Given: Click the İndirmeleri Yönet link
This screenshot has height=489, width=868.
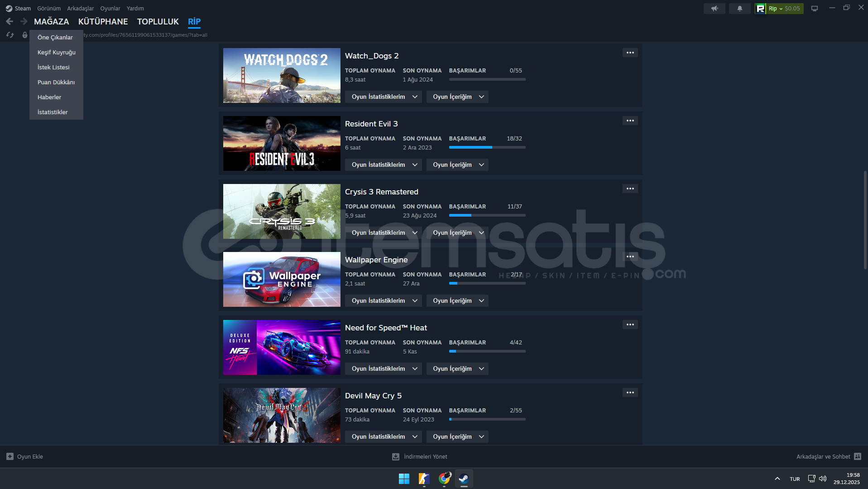Looking at the screenshot, I should pos(426,456).
